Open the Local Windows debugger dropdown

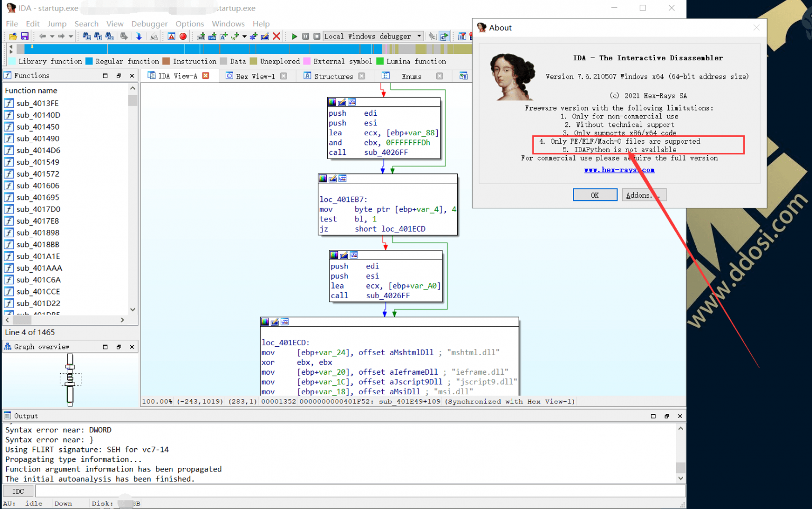419,36
